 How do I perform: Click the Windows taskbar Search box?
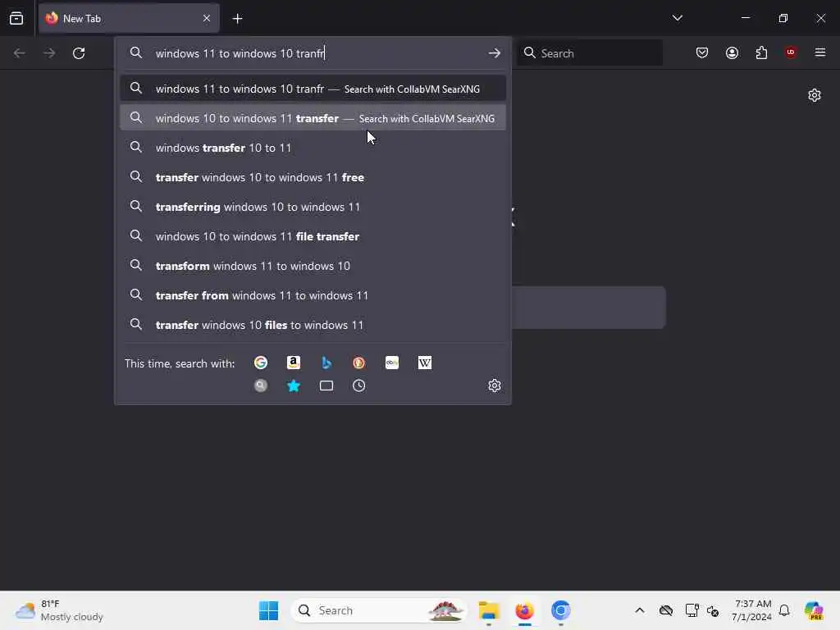tap(378, 610)
